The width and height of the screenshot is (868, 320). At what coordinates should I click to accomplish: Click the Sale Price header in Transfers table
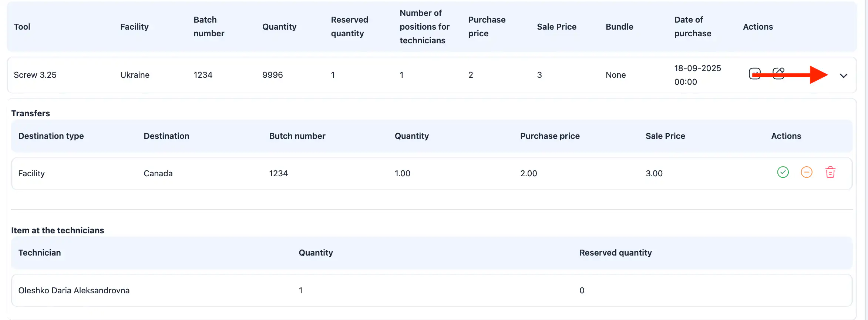[x=665, y=136]
